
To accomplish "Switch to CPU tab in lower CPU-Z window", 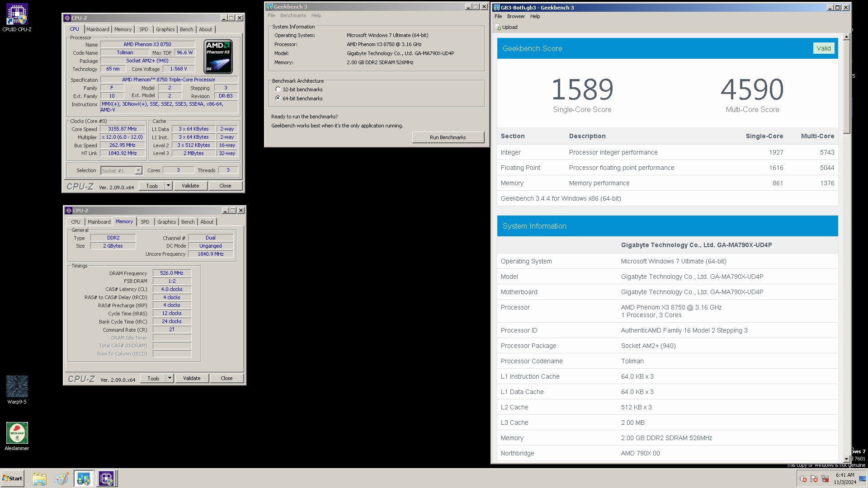I will click(x=76, y=222).
